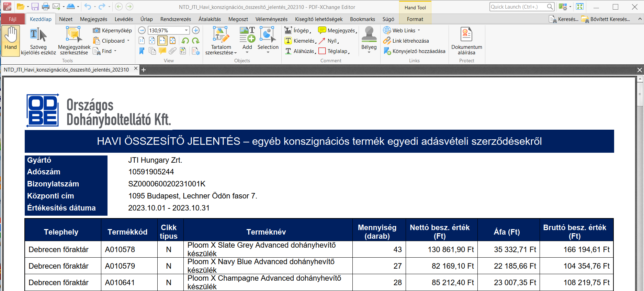Switch to the Levédés tab
Screen dimensions: 644x291
pyautogui.click(x=124, y=19)
